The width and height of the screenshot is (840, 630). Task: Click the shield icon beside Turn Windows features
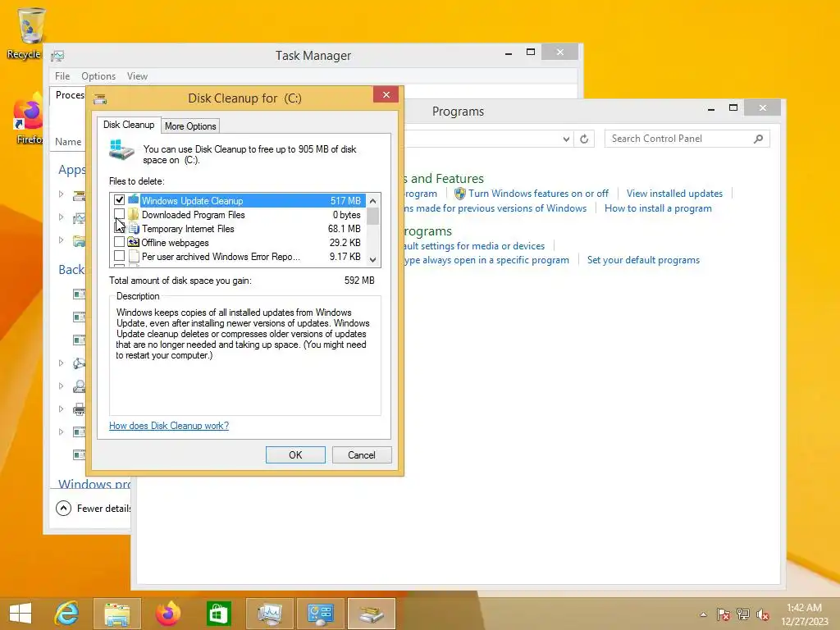[x=459, y=194]
